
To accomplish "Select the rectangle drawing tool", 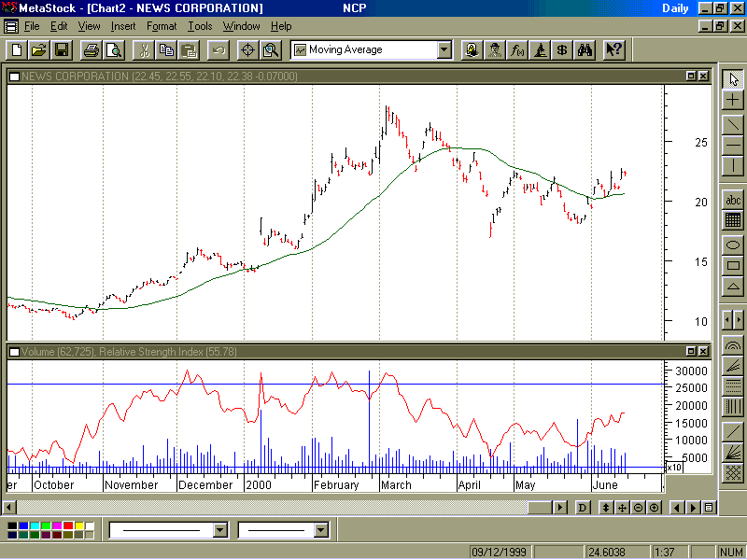I will coord(733,266).
